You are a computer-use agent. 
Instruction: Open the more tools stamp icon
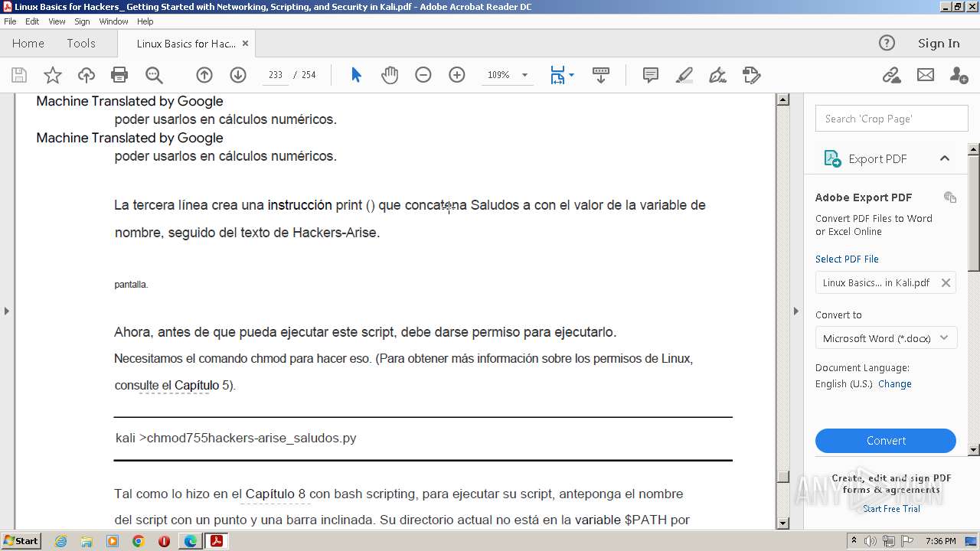(752, 75)
